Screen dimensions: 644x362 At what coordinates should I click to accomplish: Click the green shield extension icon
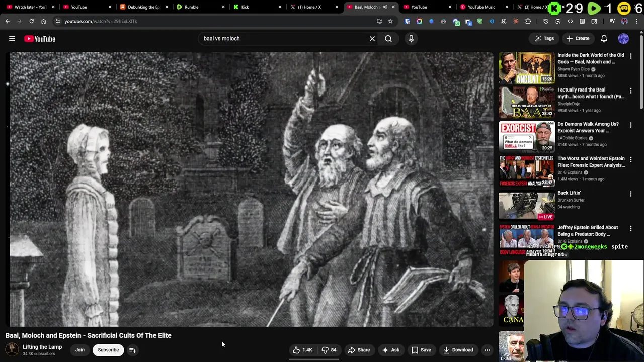click(x=479, y=21)
